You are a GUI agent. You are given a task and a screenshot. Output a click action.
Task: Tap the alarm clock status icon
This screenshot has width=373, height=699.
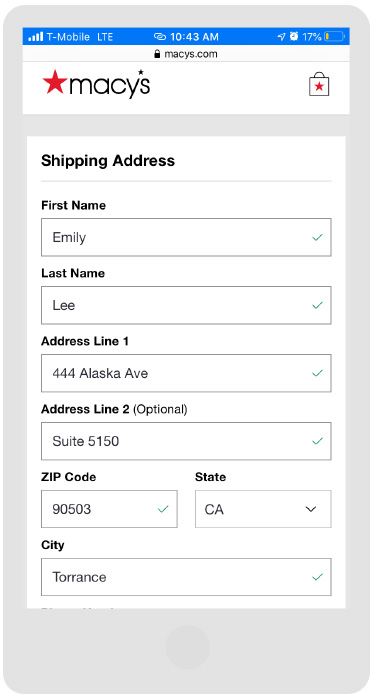tap(294, 36)
